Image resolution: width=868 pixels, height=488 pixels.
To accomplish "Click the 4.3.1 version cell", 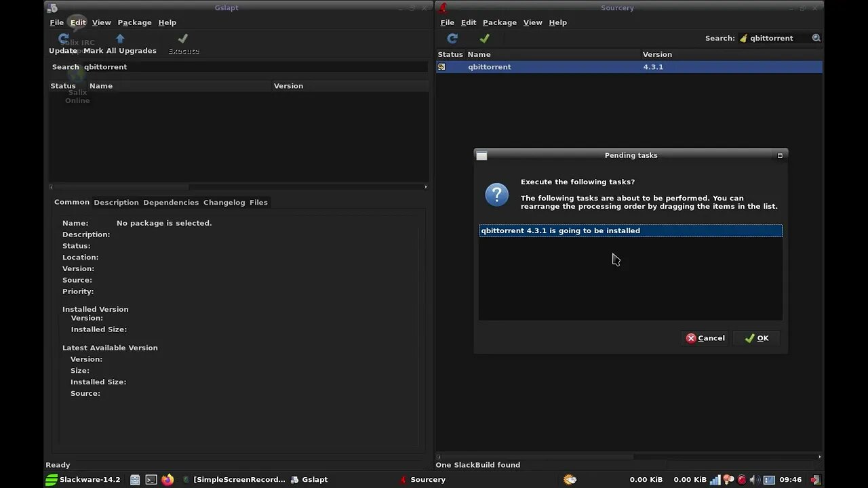I will click(x=653, y=67).
